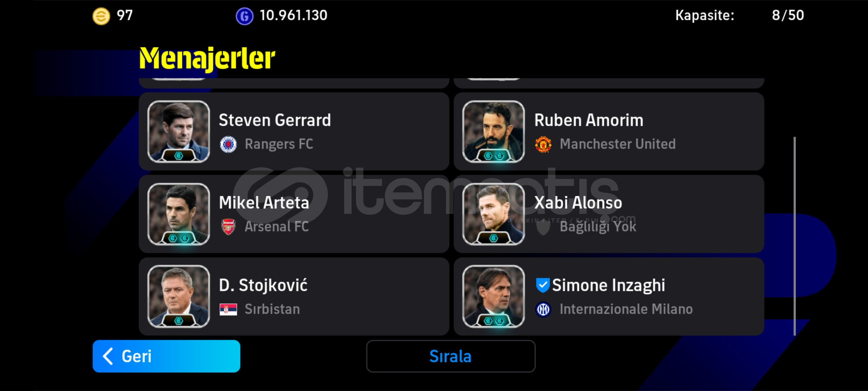
Task: Tap the 10.961.130 GP balance
Action: point(293,16)
